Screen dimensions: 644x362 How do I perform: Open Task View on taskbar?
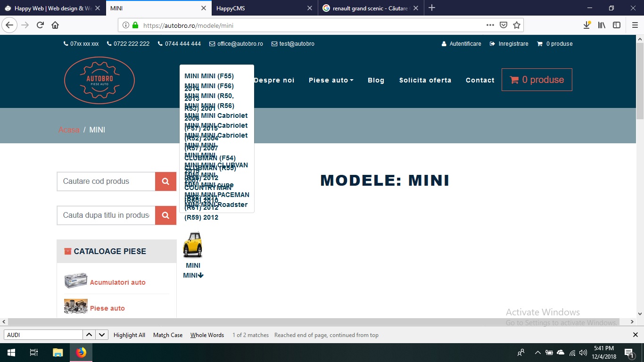pos(34,353)
